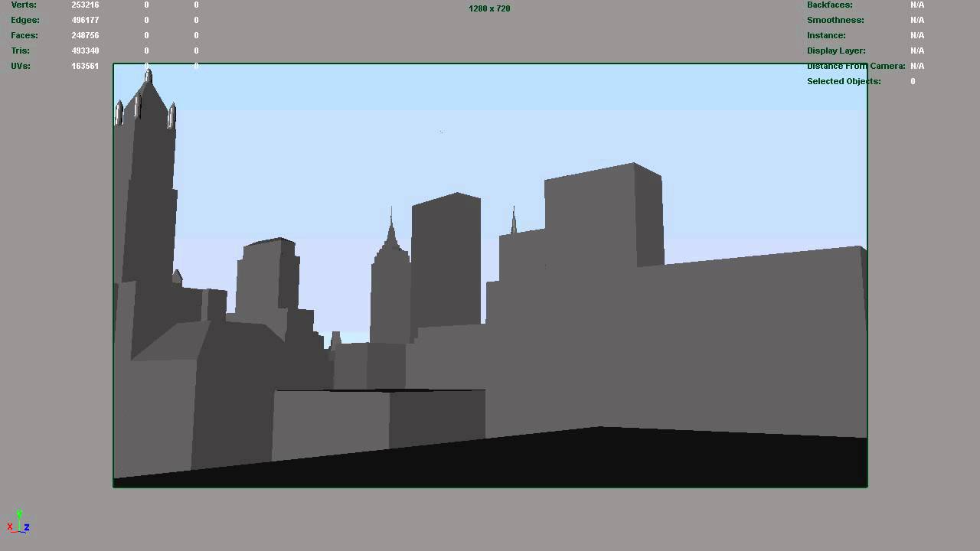Image resolution: width=980 pixels, height=551 pixels.
Task: Click the "Display Layer:" label
Action: pyautogui.click(x=836, y=51)
